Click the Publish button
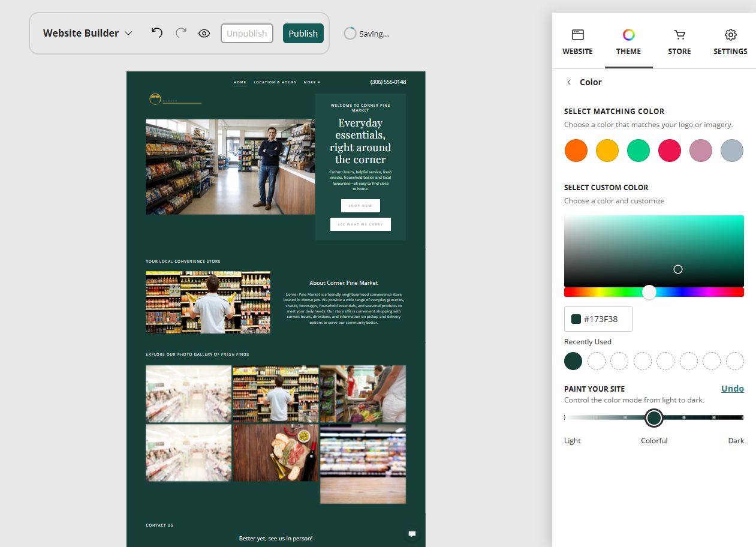 (303, 34)
